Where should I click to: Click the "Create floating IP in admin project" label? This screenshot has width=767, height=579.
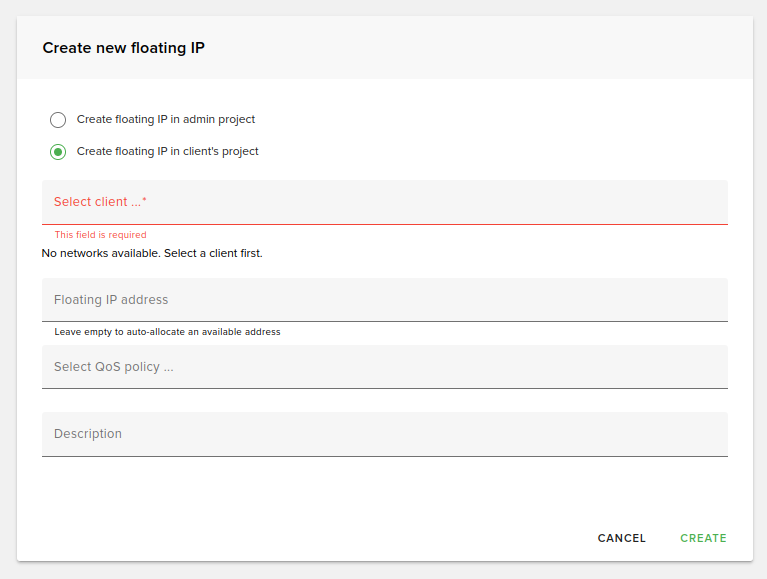(x=166, y=120)
